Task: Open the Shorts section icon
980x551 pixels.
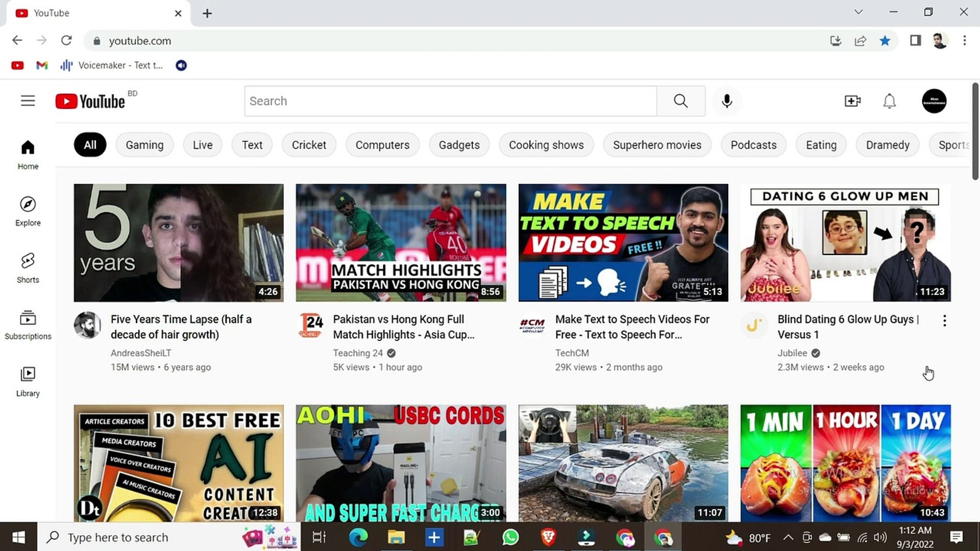Action: [x=28, y=261]
